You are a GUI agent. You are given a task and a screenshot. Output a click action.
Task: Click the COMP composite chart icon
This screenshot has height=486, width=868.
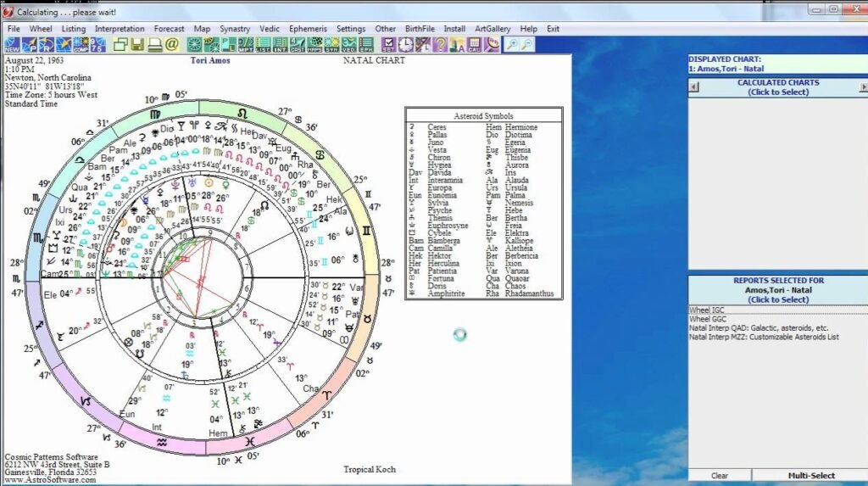(x=81, y=45)
